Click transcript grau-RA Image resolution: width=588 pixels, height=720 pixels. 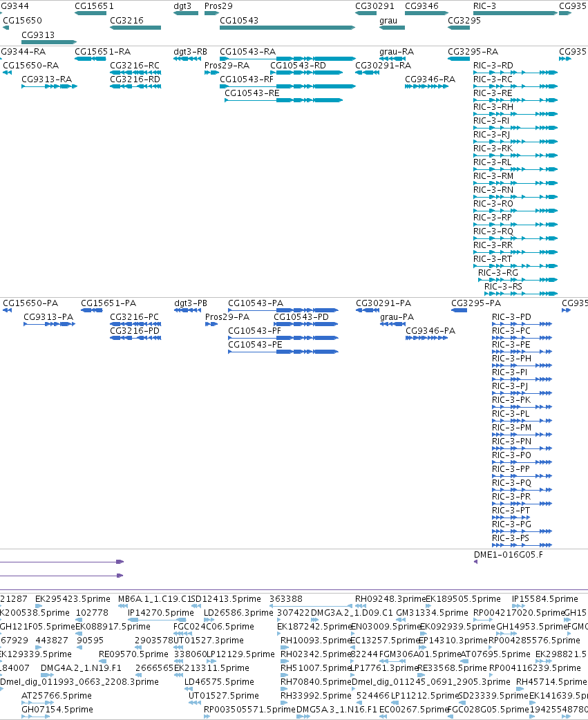(x=397, y=52)
